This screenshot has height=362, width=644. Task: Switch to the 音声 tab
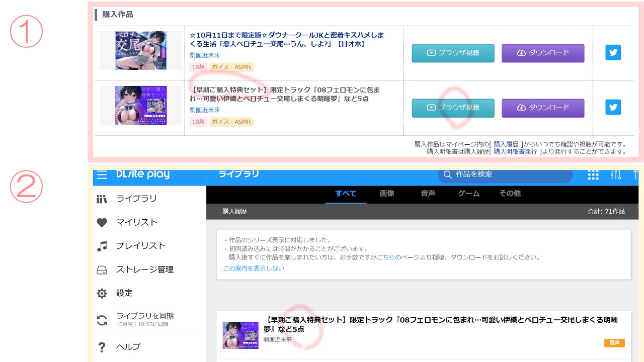pyautogui.click(x=428, y=194)
